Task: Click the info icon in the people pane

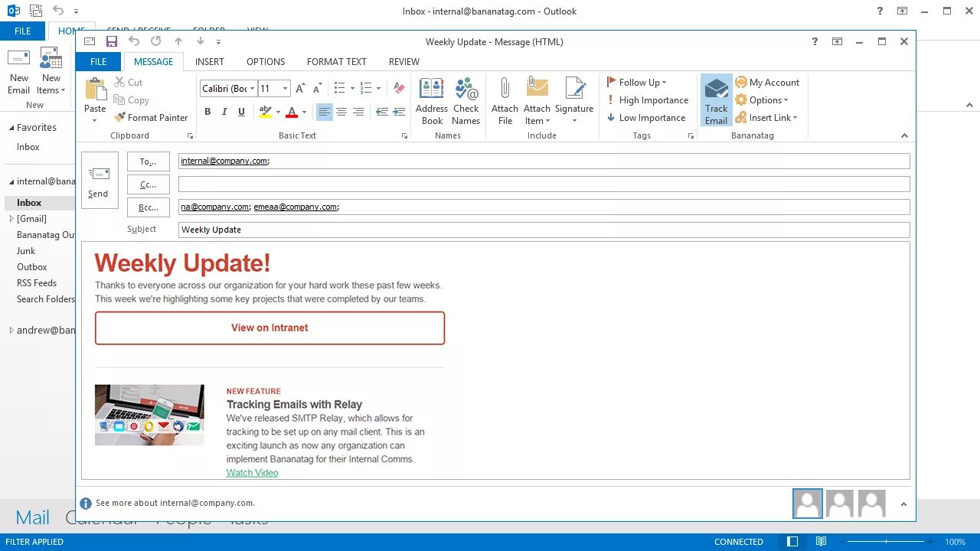Action: click(x=86, y=504)
